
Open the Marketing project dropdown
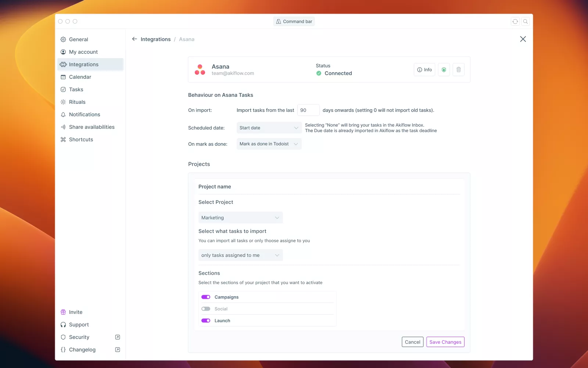[240, 217]
